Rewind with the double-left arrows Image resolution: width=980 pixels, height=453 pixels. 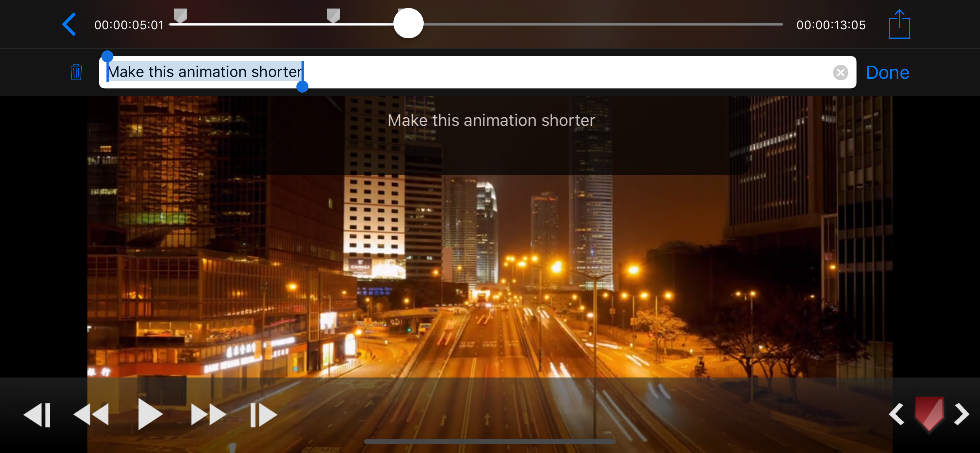pyautogui.click(x=91, y=414)
